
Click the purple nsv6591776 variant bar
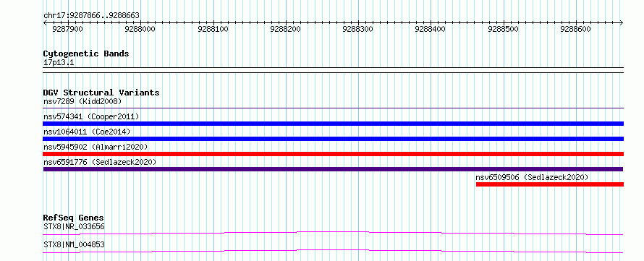[333, 169]
